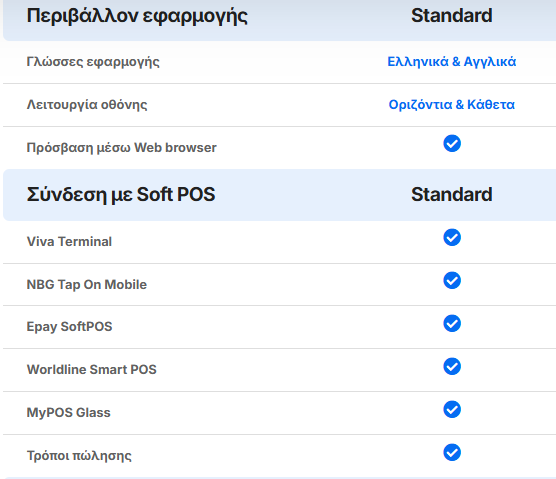Click Standard column header in Soft POS section

pyautogui.click(x=451, y=194)
